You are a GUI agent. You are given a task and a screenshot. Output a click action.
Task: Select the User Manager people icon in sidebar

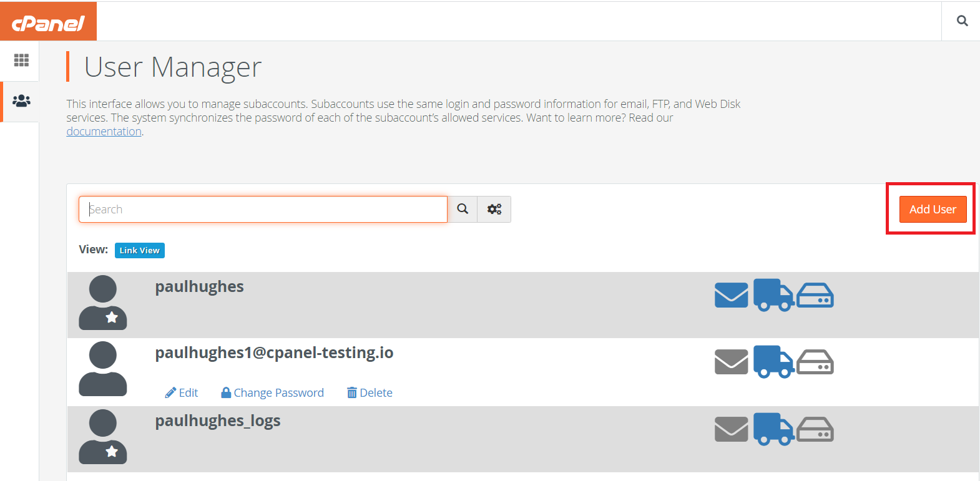coord(21,100)
